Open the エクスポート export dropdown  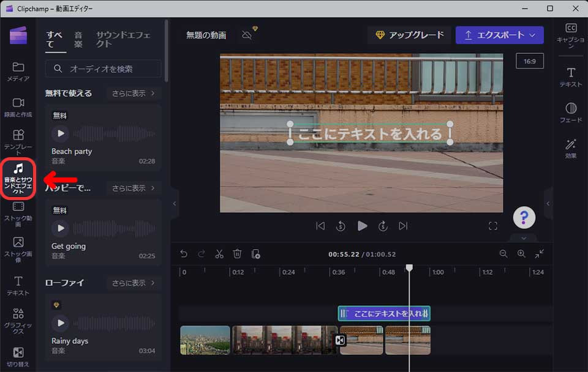[x=499, y=35]
